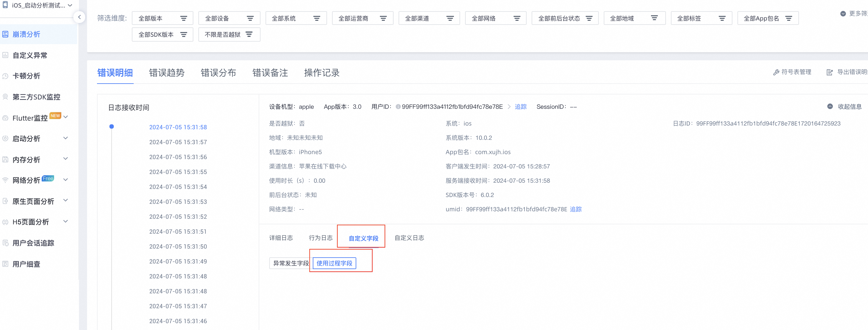
Task: Select log entry 2024-07-05 15:31:57
Action: point(178,142)
